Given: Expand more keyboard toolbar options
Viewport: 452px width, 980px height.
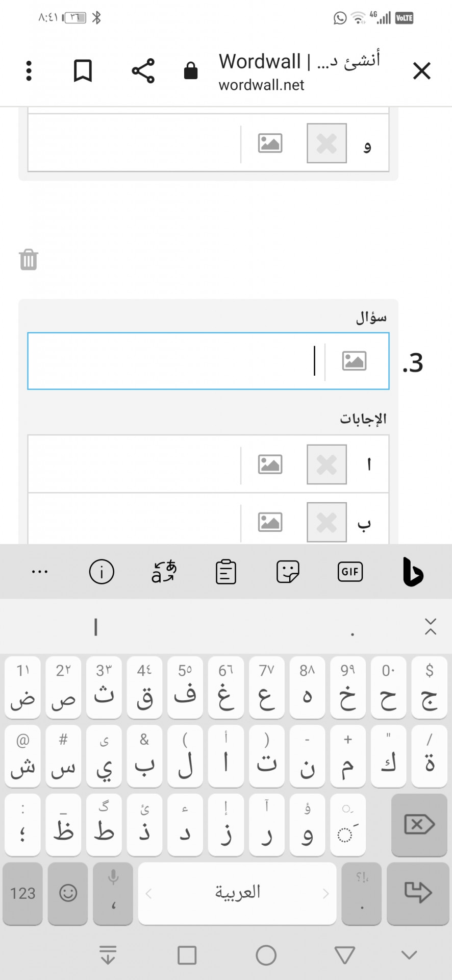Looking at the screenshot, I should (x=40, y=572).
